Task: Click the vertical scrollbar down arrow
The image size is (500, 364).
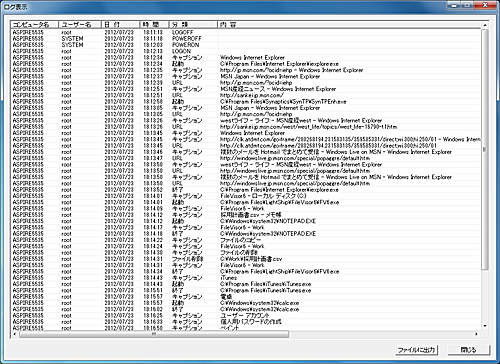Action: pos(485,326)
